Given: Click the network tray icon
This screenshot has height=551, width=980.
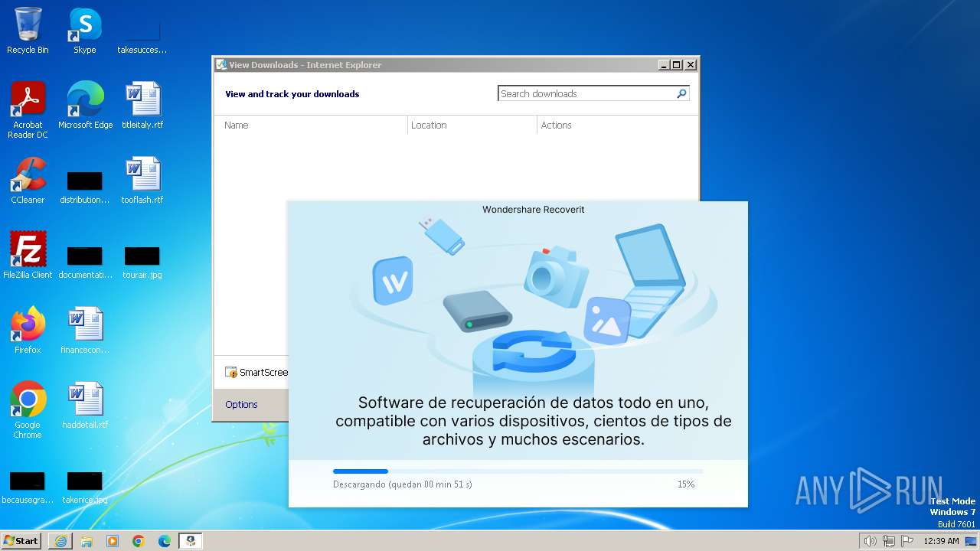Looking at the screenshot, I should (x=889, y=541).
